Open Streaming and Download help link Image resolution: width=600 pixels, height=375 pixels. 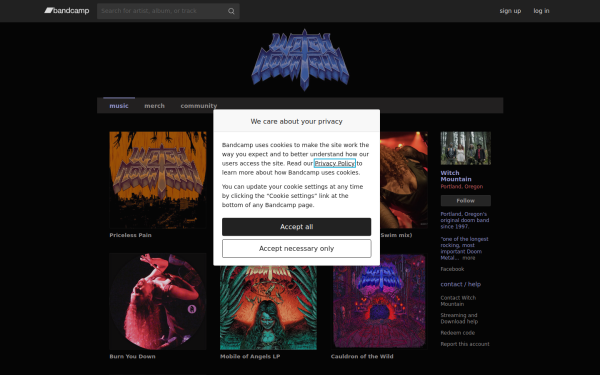click(x=459, y=318)
